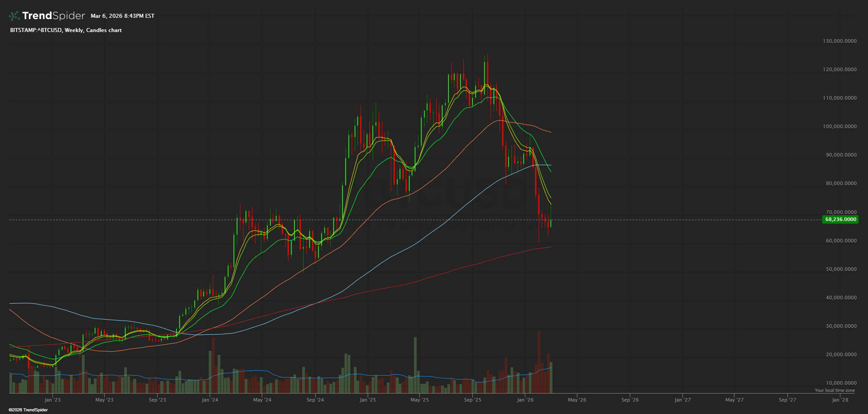The height and width of the screenshot is (414, 868).
Task: Click the green 68,236.0000 current price tag
Action: [x=840, y=219]
